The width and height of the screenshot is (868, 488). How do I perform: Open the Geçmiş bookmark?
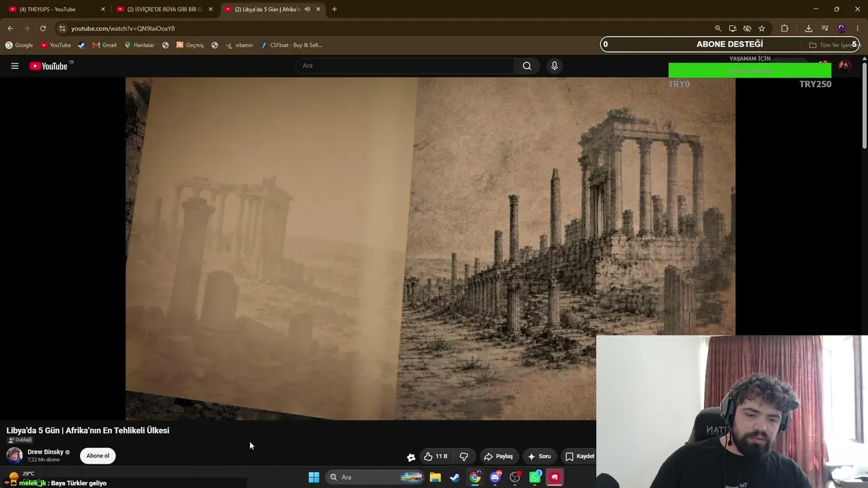[x=190, y=45]
